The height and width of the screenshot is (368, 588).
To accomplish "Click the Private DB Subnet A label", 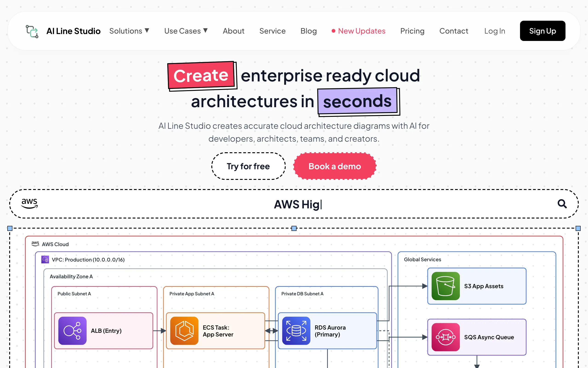I will (302, 293).
